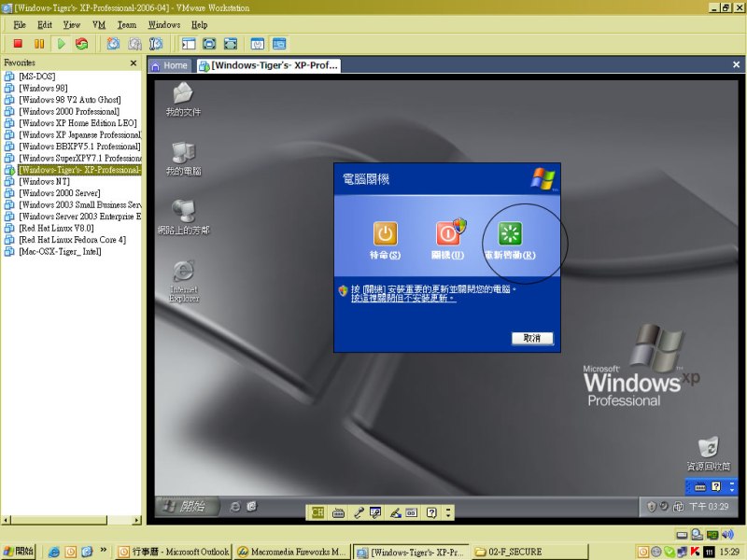Viewport: 747px width, 560px height.
Task: Select [Windows 2000 Server] in Favorites
Action: 59,193
